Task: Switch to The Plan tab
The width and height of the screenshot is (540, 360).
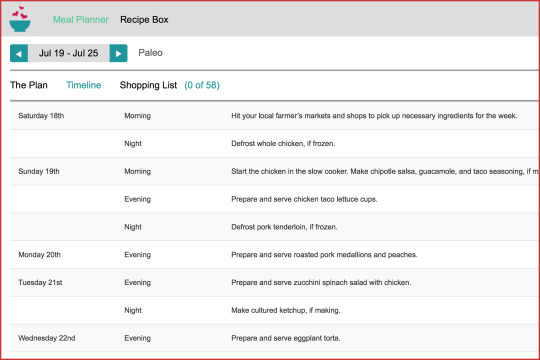Action: click(29, 85)
